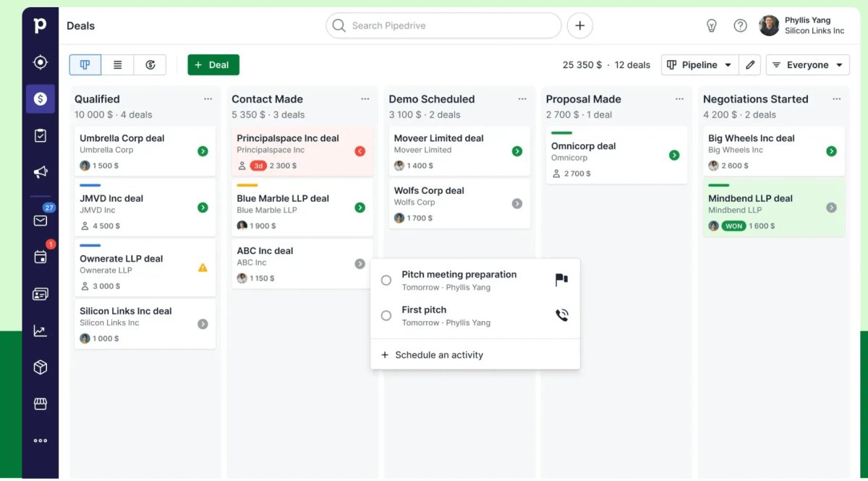Image resolution: width=868 pixels, height=481 pixels.
Task: Focus the Search Pipedrive field
Action: tap(443, 26)
